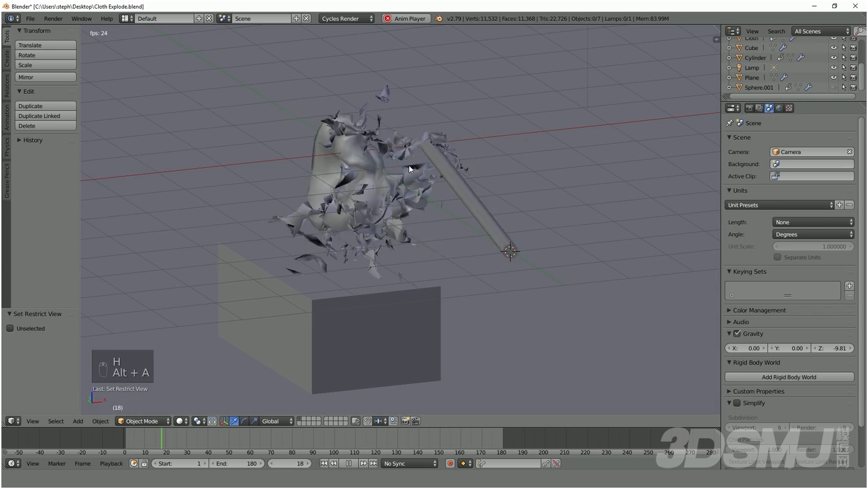The width and height of the screenshot is (868, 489).
Task: Jump to the last frame in timeline
Action: click(374, 463)
